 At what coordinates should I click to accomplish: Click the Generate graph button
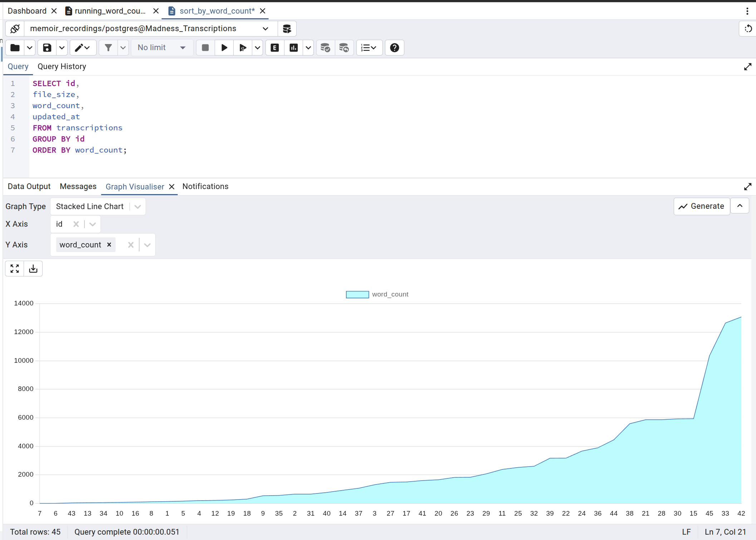pos(702,206)
